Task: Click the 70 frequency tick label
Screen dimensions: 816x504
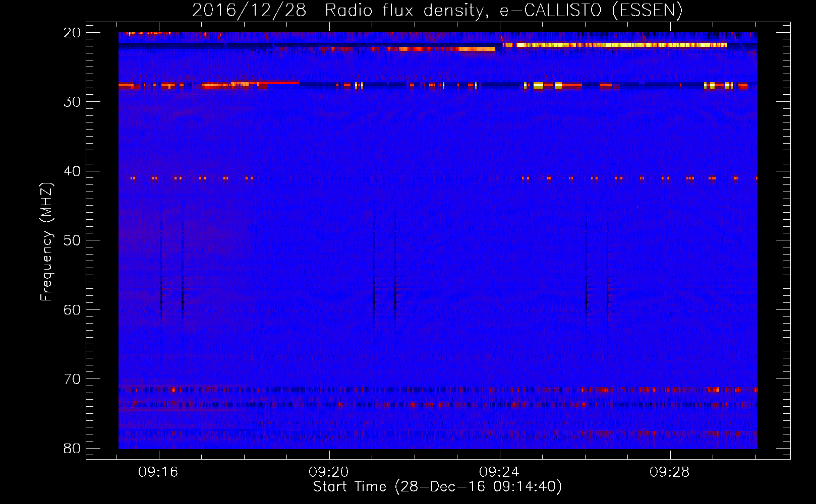Action: (x=72, y=379)
